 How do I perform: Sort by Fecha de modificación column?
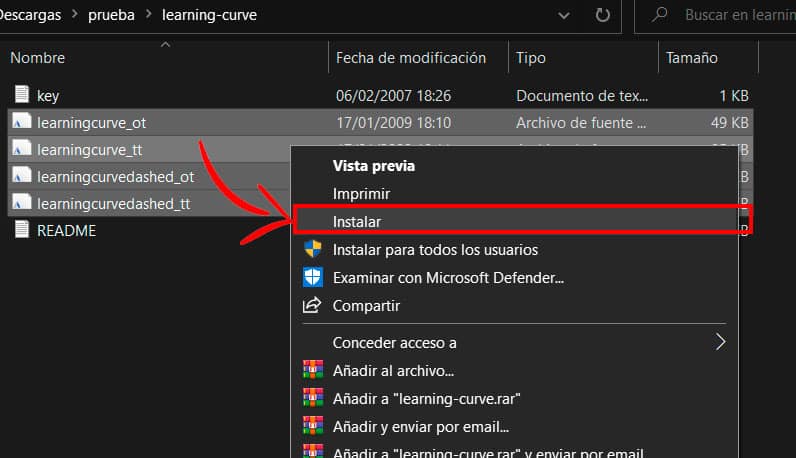click(410, 58)
